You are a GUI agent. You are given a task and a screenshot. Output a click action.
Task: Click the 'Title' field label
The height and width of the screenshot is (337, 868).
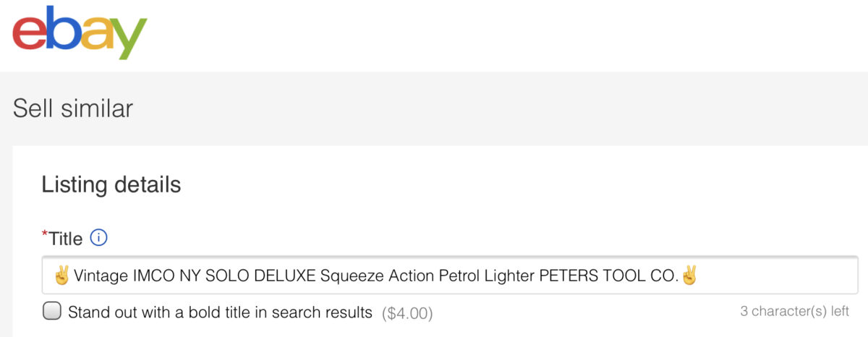point(65,238)
